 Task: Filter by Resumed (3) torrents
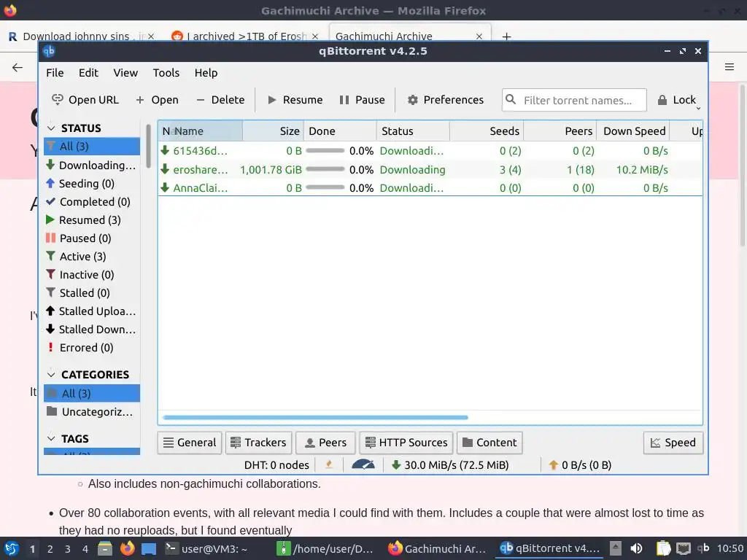(92, 220)
